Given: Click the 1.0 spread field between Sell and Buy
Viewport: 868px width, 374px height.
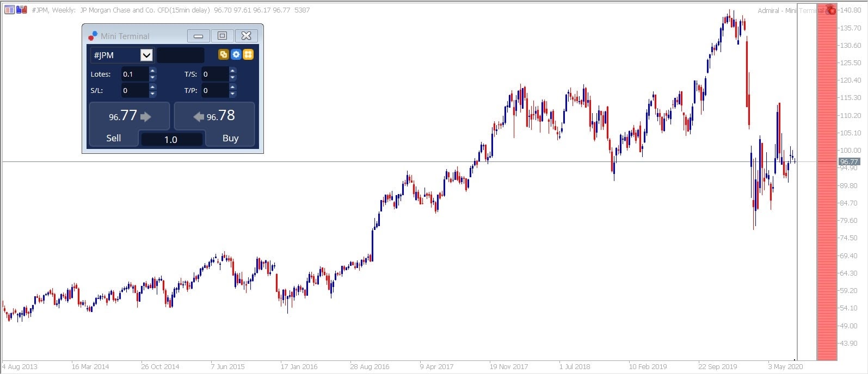Looking at the screenshot, I should (171, 140).
